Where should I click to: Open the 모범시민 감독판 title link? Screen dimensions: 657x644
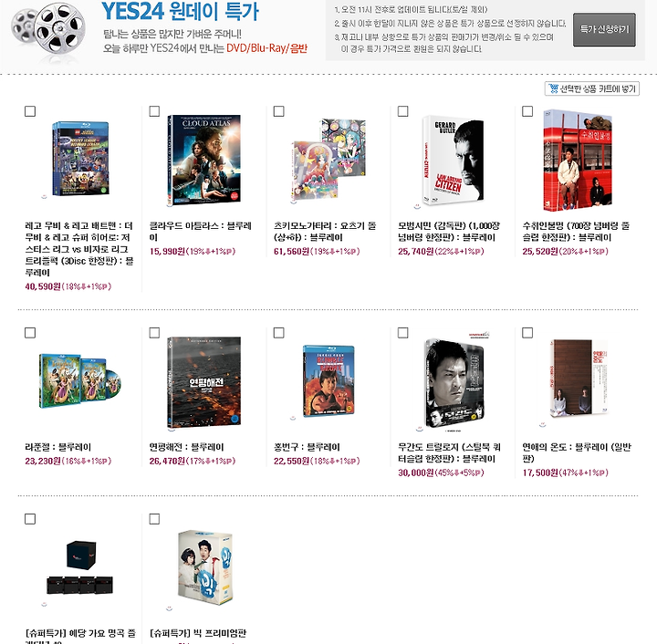pos(448,232)
